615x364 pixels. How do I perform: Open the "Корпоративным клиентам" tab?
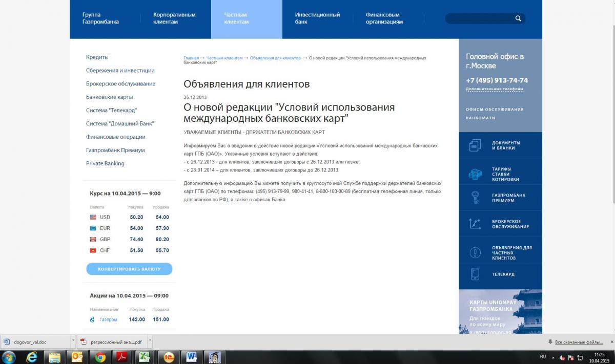[174, 18]
